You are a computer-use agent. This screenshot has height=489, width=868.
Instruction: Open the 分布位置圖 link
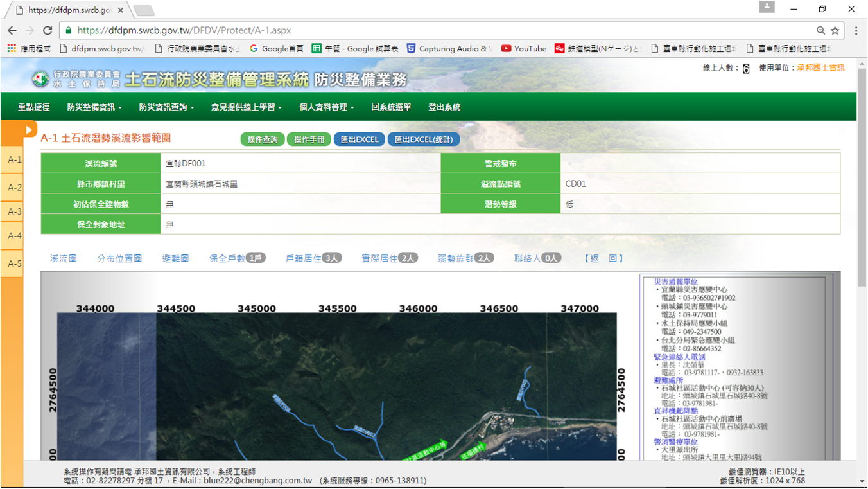(x=119, y=258)
